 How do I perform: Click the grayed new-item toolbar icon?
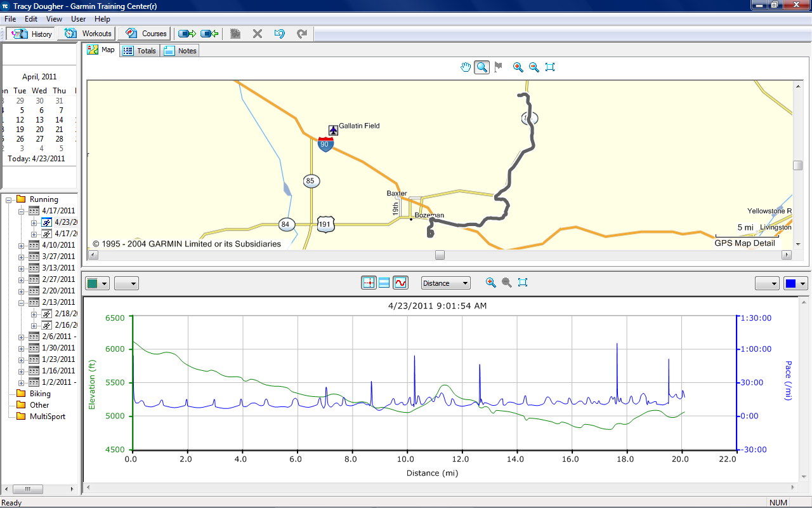(x=235, y=34)
